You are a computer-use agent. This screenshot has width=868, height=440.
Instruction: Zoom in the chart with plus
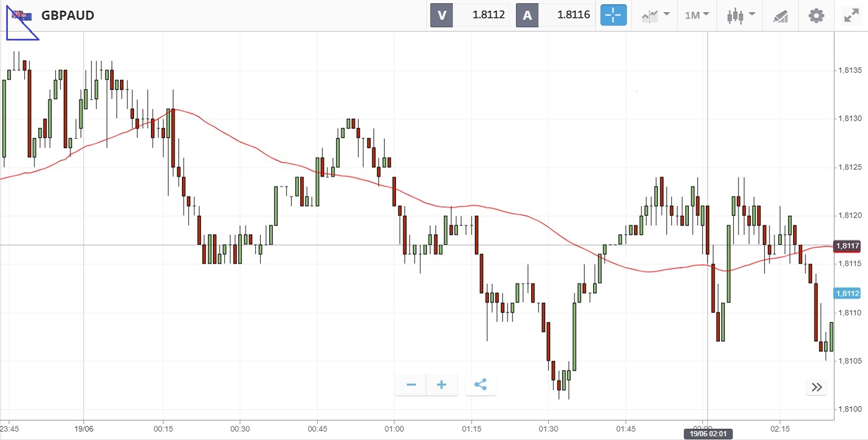442,385
